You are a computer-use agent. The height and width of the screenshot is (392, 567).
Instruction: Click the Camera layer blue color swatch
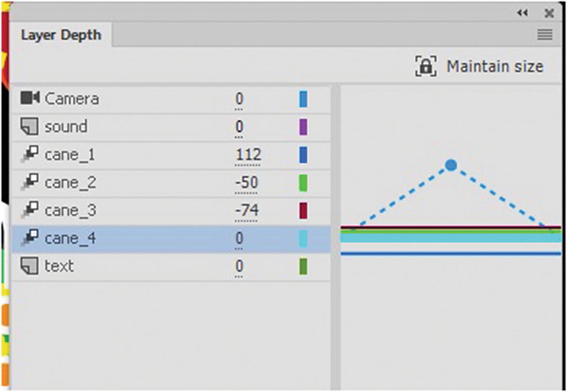click(x=303, y=99)
